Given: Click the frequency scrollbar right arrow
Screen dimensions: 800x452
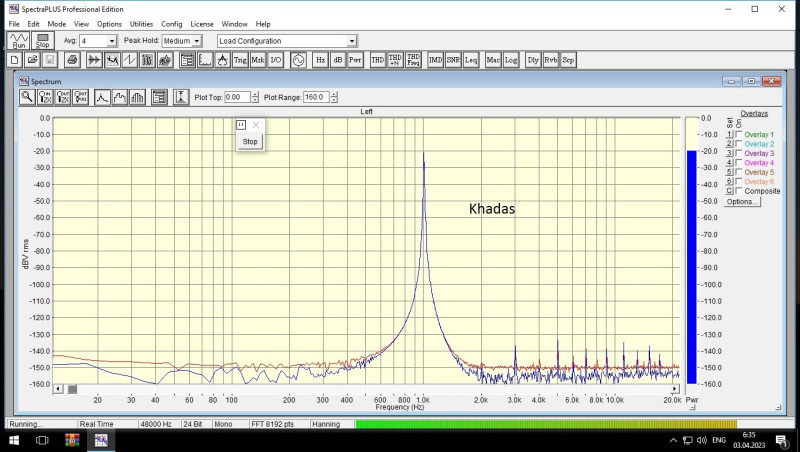Looking at the screenshot, I should pyautogui.click(x=674, y=389).
